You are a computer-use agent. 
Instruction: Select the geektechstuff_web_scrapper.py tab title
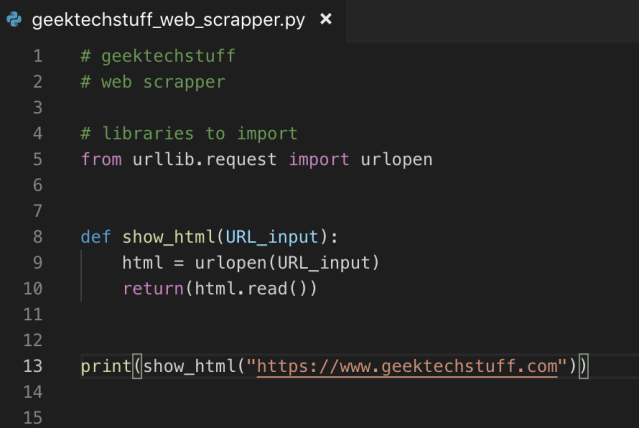click(x=169, y=19)
